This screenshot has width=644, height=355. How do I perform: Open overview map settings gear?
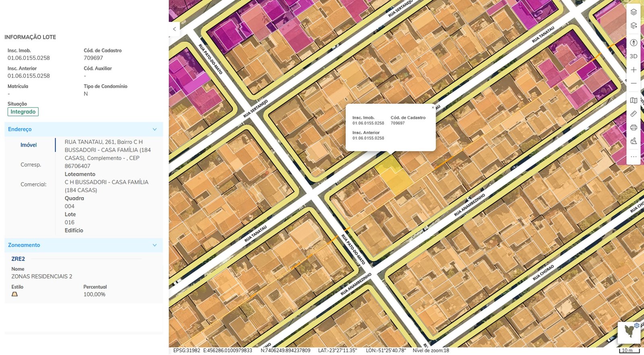click(x=637, y=325)
